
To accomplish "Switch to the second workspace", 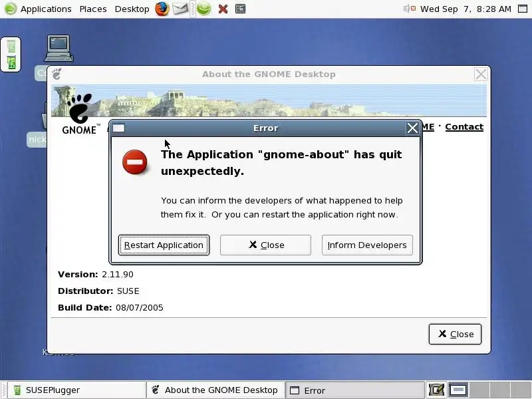I will tap(479, 390).
